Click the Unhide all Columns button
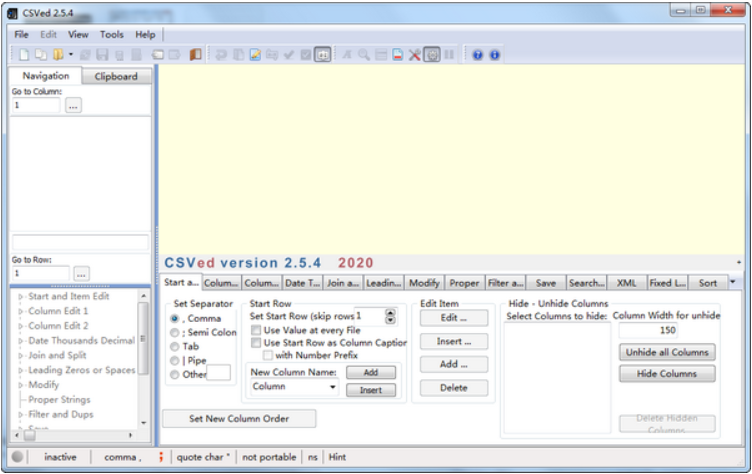752x474 pixels. tap(666, 352)
